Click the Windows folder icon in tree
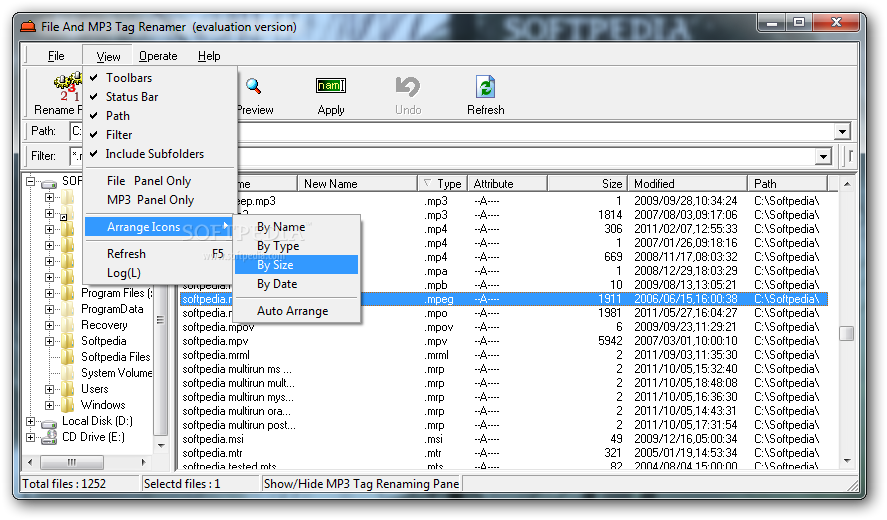Image resolution: width=887 pixels, height=520 pixels. pos(67,405)
